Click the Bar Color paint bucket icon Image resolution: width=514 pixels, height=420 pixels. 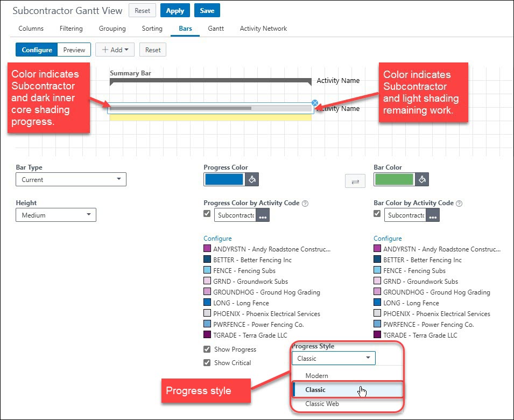click(x=422, y=179)
